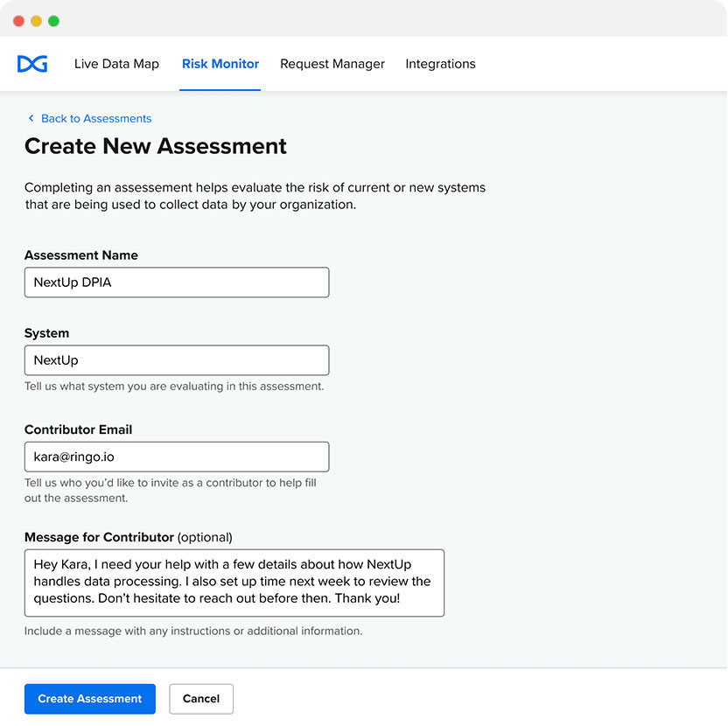728x726 pixels.
Task: Click the back chevron arrow icon
Action: tap(31, 118)
